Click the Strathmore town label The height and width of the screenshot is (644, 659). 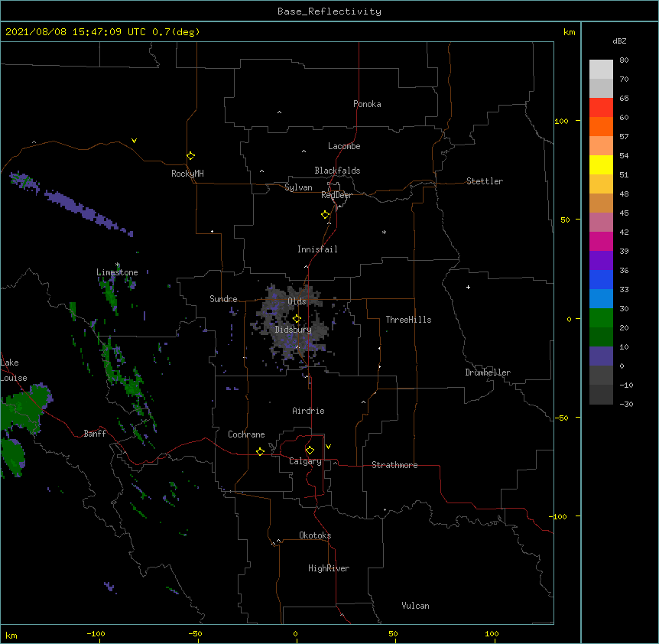pyautogui.click(x=394, y=465)
